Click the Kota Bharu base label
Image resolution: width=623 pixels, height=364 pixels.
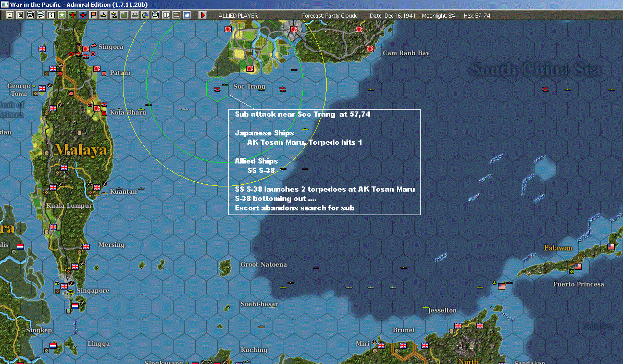pos(128,112)
